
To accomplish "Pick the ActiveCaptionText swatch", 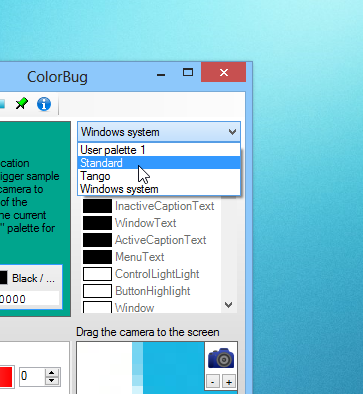I will point(97,240).
